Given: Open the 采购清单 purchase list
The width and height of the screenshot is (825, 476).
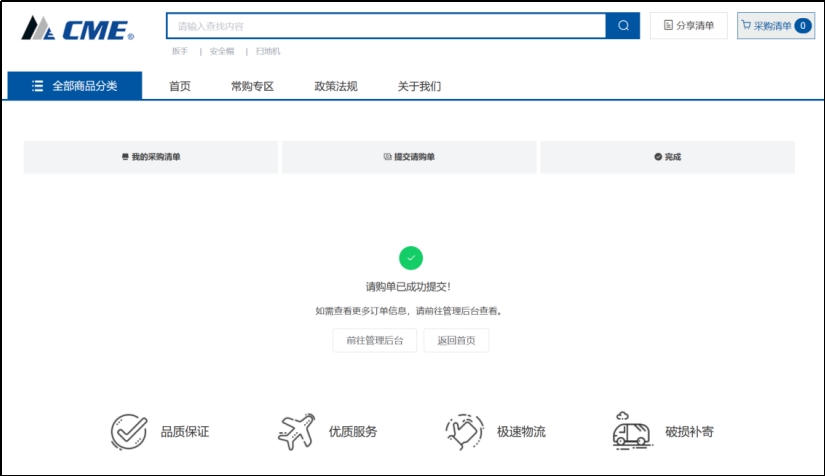Looking at the screenshot, I should pyautogui.click(x=771, y=26).
